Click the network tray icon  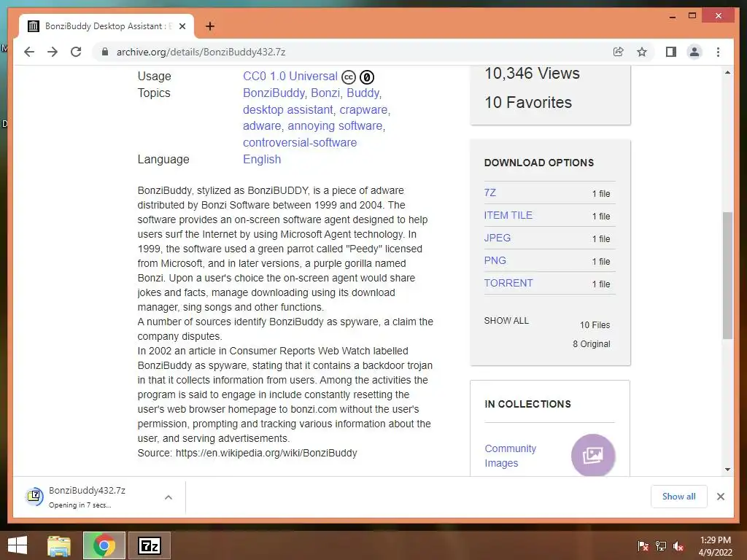661,545
